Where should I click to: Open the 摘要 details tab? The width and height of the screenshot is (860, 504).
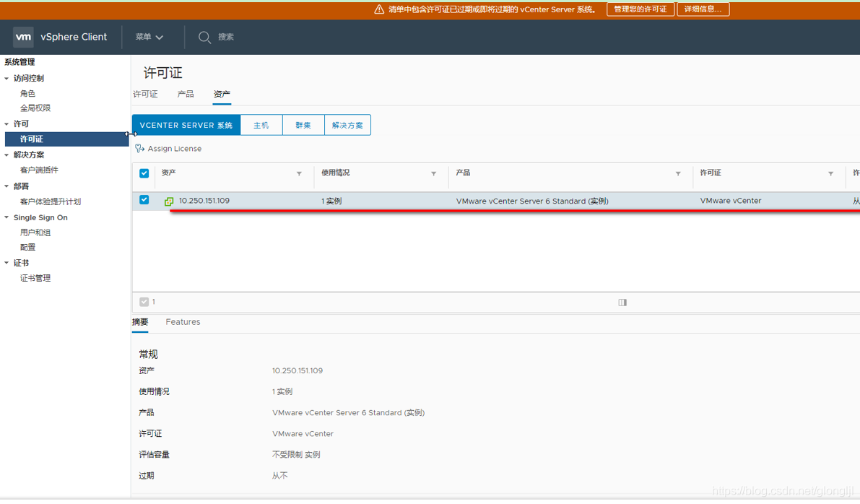pos(140,323)
